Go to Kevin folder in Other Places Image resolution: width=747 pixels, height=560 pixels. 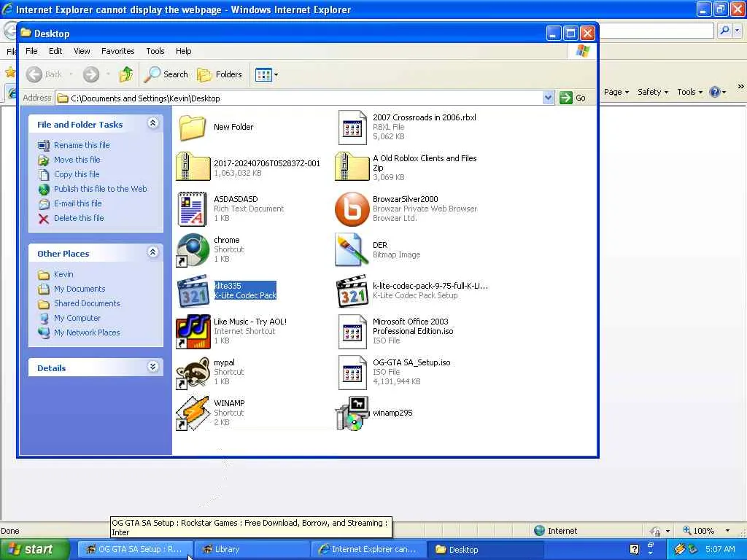coord(63,274)
